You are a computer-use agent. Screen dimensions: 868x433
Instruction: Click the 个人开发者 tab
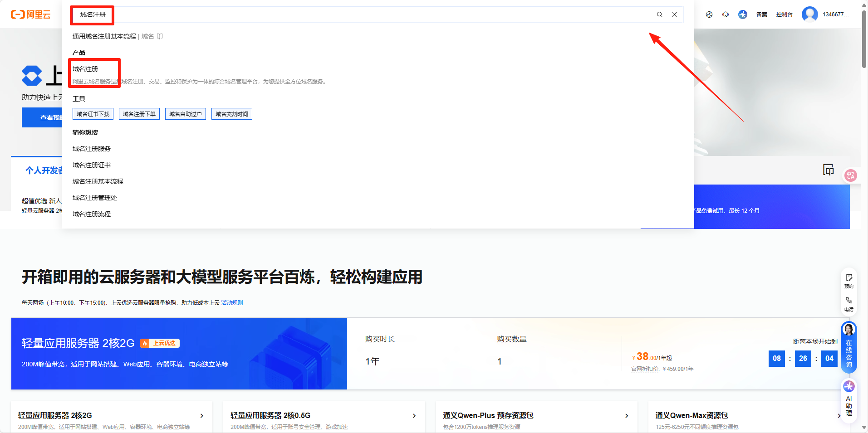coord(44,170)
